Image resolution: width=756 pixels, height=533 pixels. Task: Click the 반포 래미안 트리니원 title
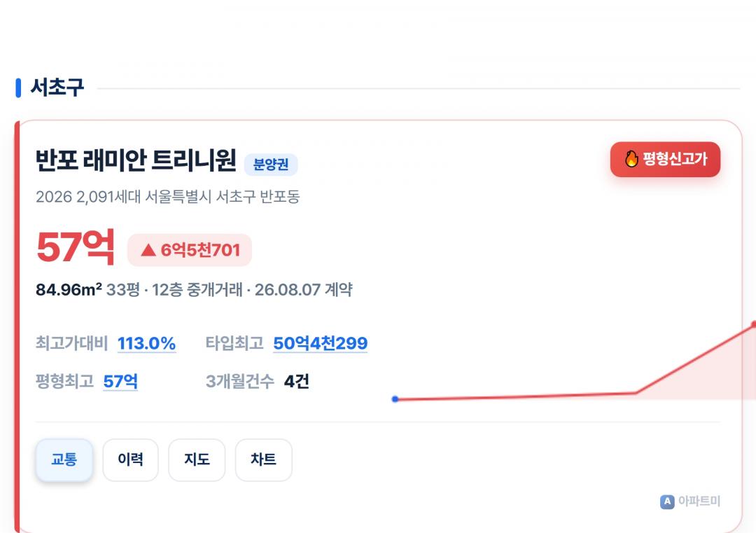136,160
